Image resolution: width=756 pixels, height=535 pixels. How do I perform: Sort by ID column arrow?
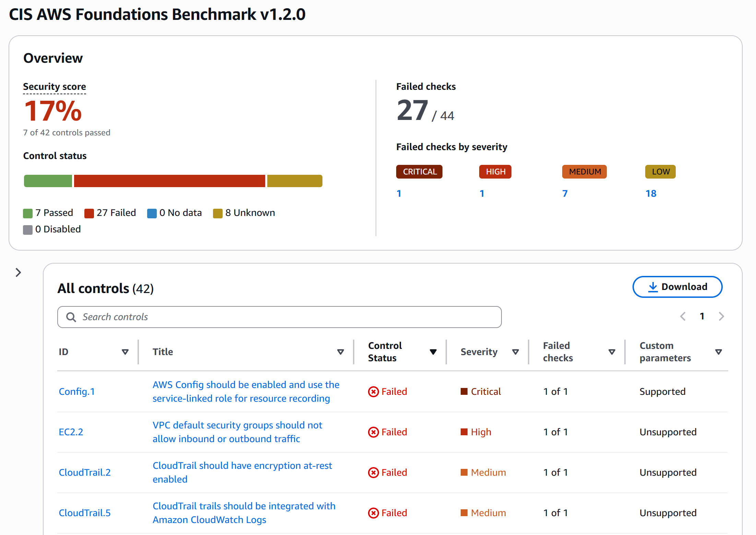pyautogui.click(x=125, y=352)
